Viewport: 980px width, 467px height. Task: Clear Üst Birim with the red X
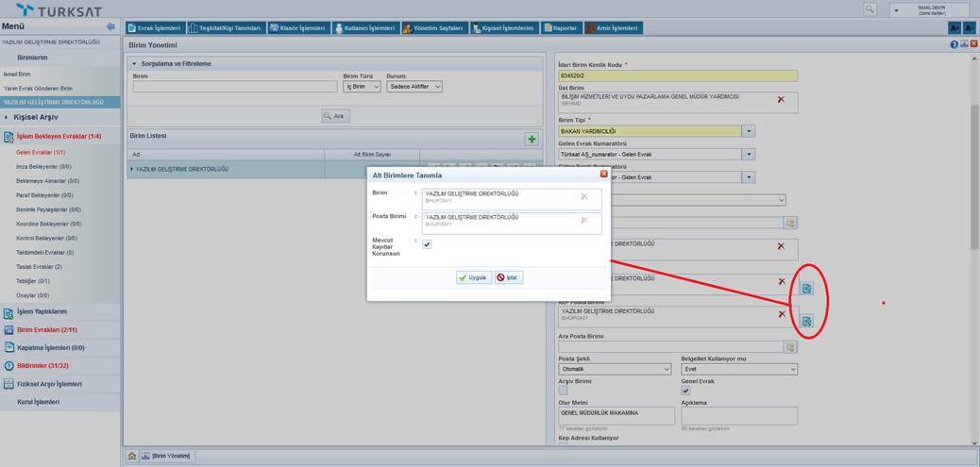(781, 99)
